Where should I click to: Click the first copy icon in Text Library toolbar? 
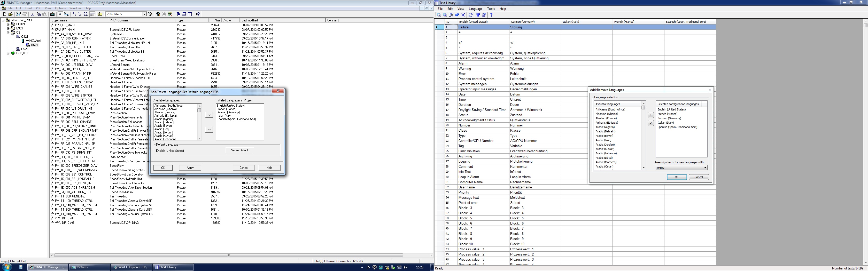tap(439, 15)
